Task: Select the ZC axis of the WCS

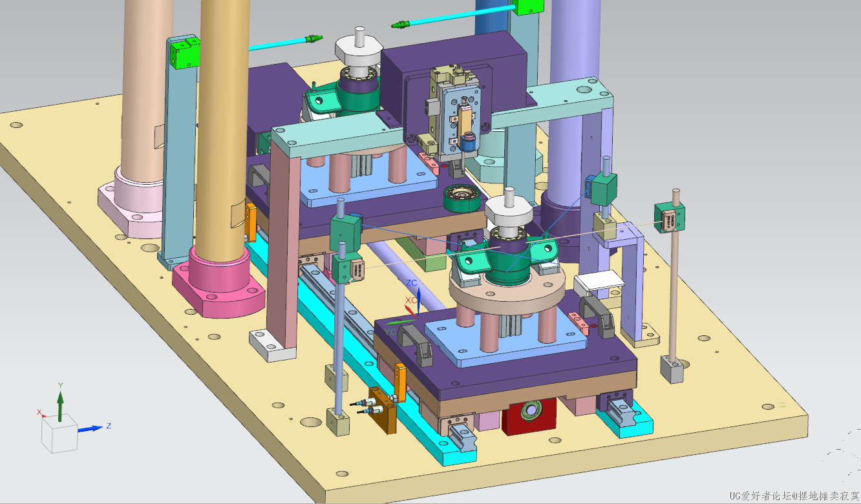Action: pos(418,302)
